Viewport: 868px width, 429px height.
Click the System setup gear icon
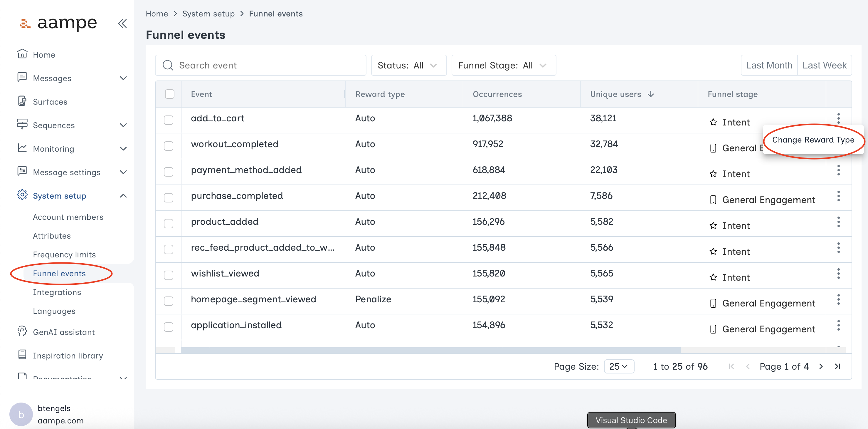tap(22, 195)
